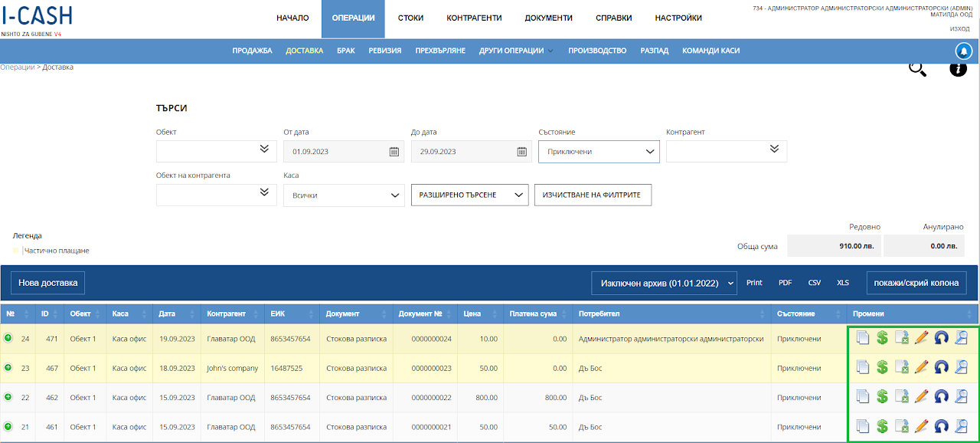Sort the table by Цена column header
The width and height of the screenshot is (980, 443).
479,313
